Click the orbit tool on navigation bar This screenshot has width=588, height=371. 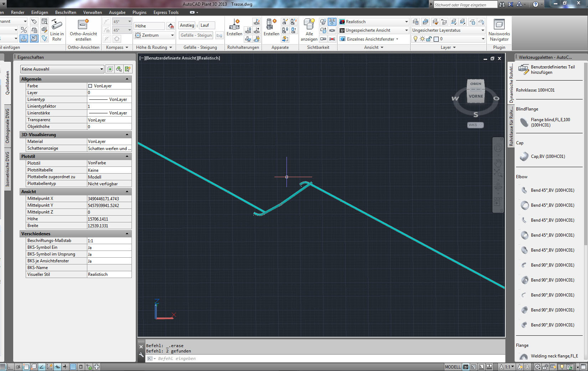(x=498, y=186)
